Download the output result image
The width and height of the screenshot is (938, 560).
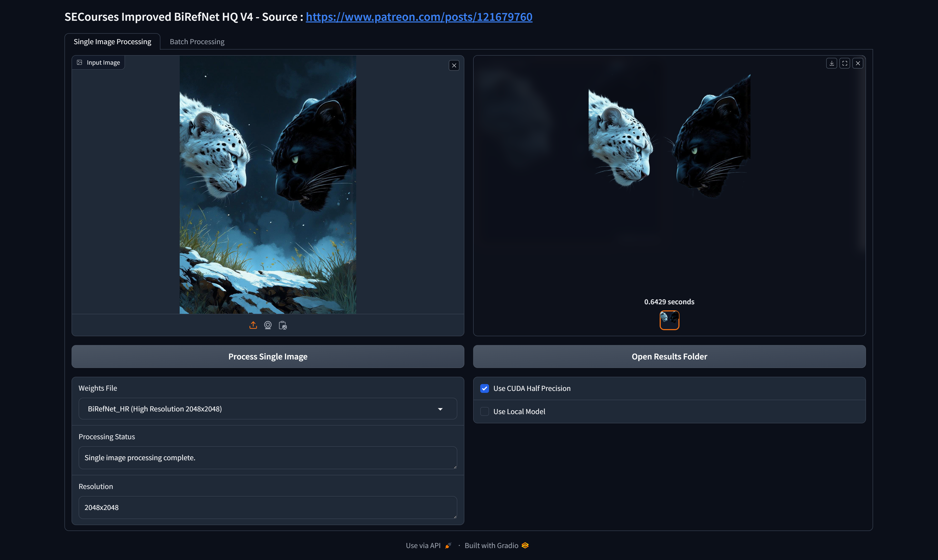tap(831, 63)
